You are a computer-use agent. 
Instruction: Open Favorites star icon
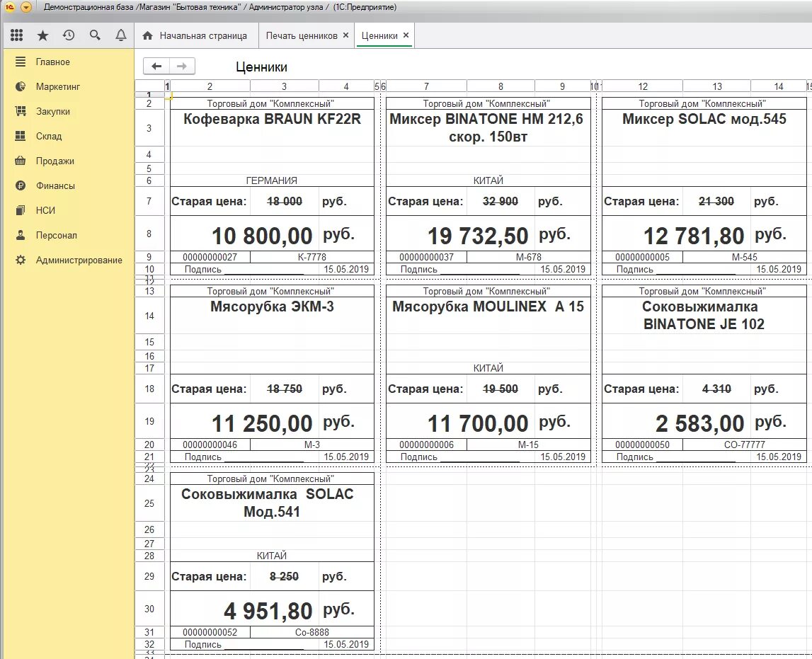(x=43, y=35)
